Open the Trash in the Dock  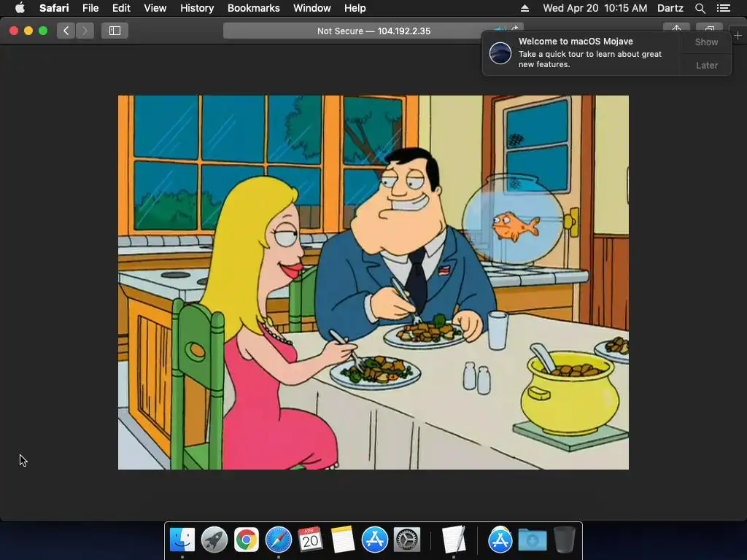[564, 540]
